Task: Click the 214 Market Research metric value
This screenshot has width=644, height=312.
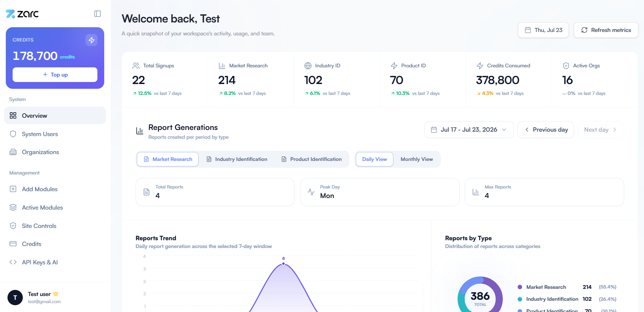Action: pos(227,80)
